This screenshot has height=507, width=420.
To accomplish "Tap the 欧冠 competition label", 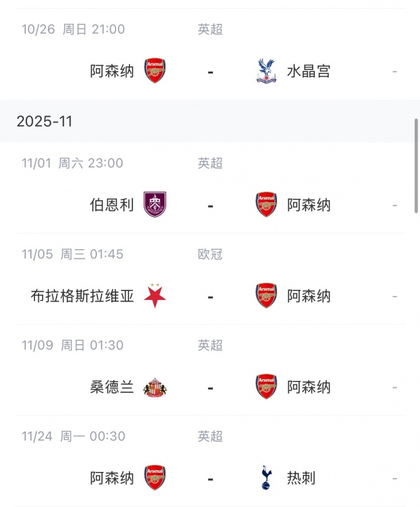I will tap(210, 254).
